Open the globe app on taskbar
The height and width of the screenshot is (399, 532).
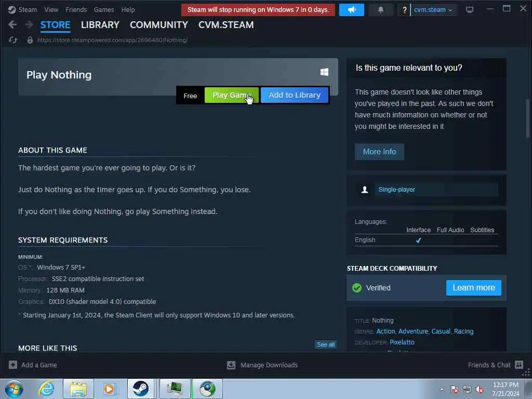[207, 389]
